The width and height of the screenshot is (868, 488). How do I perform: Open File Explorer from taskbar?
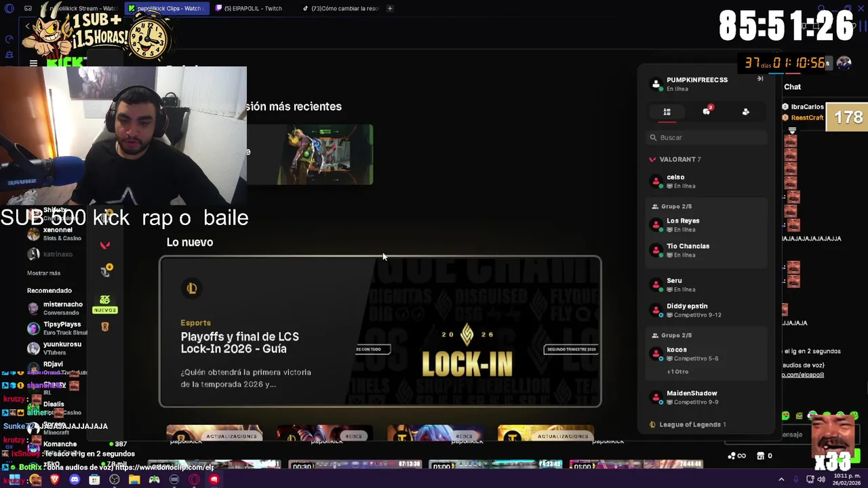pos(134,480)
